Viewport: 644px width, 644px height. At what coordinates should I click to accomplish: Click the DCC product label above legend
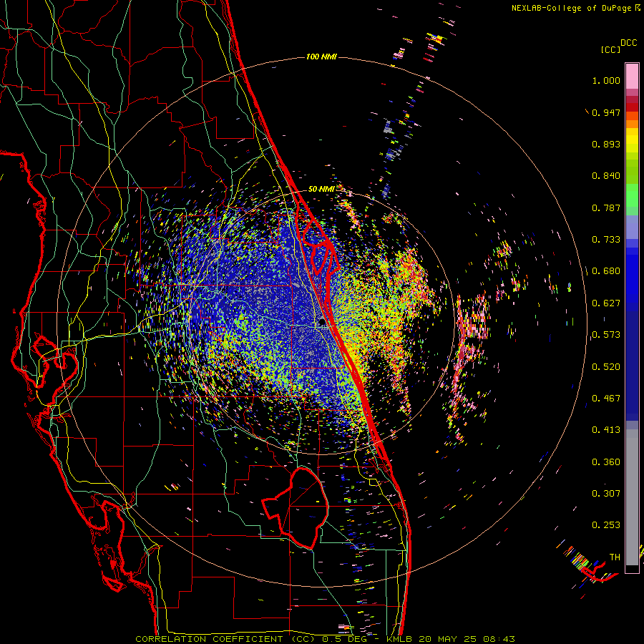[628, 43]
